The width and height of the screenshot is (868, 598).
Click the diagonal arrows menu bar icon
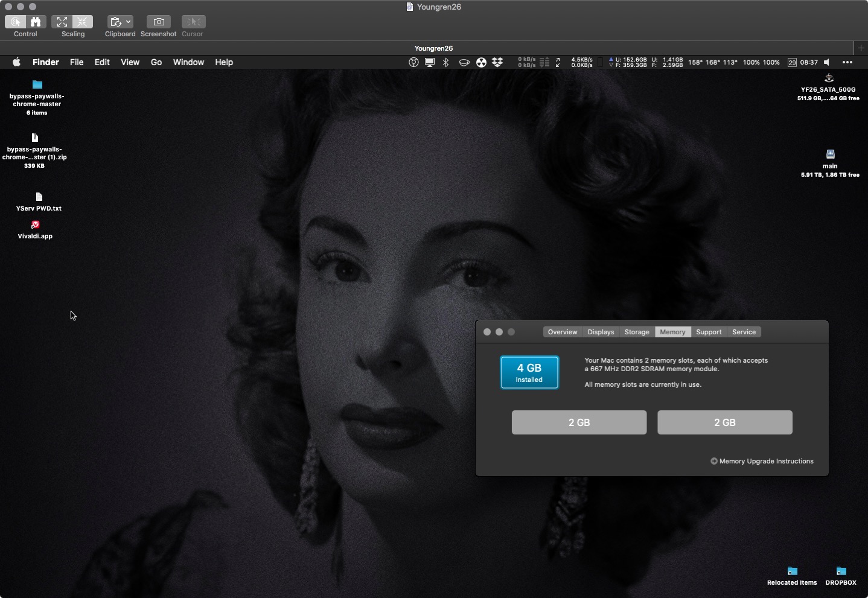[x=558, y=62]
